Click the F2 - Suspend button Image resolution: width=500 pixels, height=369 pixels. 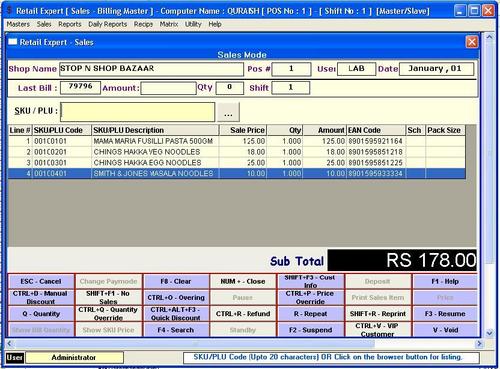tap(310, 330)
